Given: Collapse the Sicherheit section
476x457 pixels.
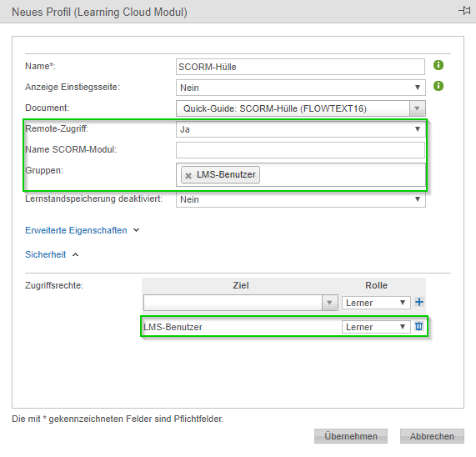Looking at the screenshot, I should (x=52, y=254).
